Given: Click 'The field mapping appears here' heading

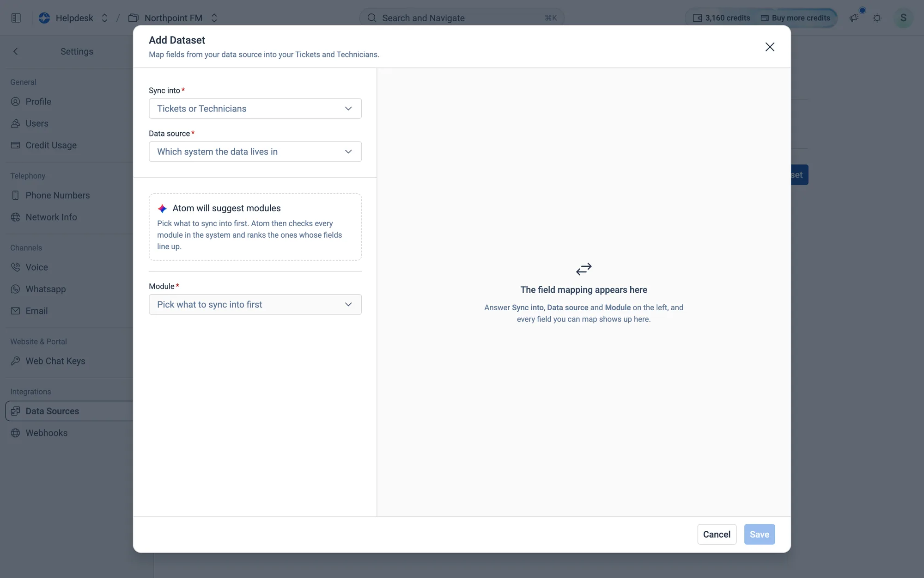Looking at the screenshot, I should [x=584, y=290].
